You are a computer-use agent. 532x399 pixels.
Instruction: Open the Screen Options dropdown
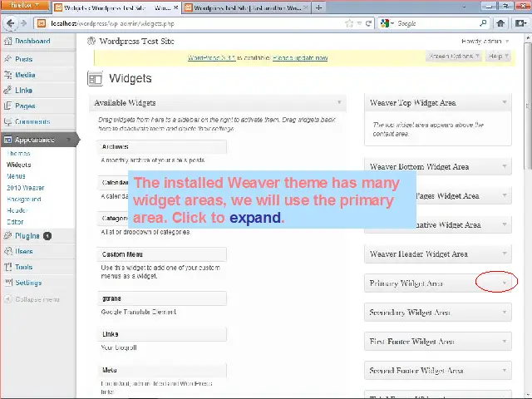pyautogui.click(x=454, y=56)
